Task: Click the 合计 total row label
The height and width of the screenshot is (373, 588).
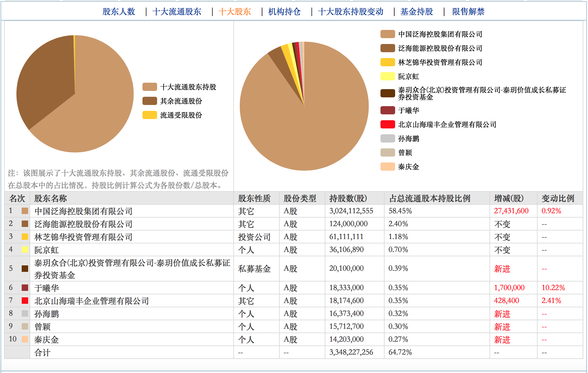Action: [42, 352]
